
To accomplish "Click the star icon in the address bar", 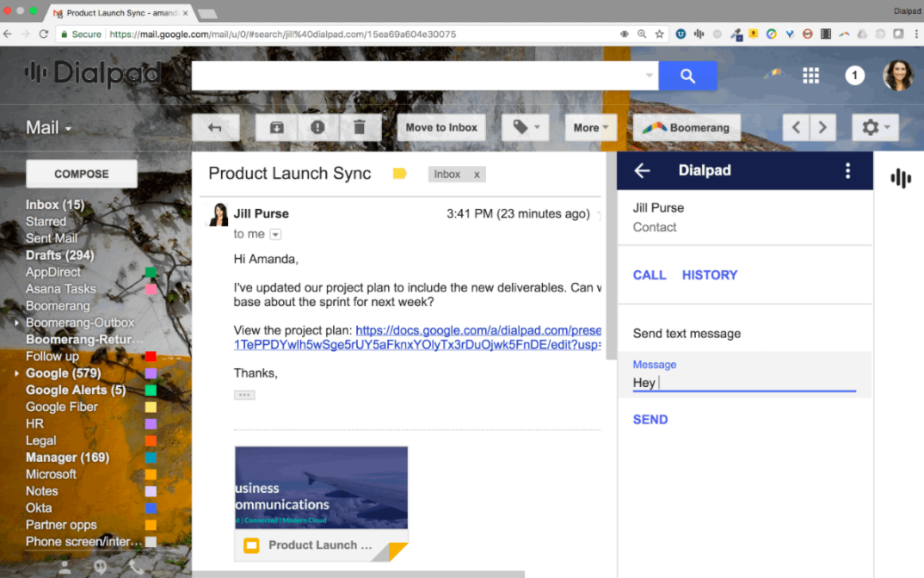I will 658,33.
